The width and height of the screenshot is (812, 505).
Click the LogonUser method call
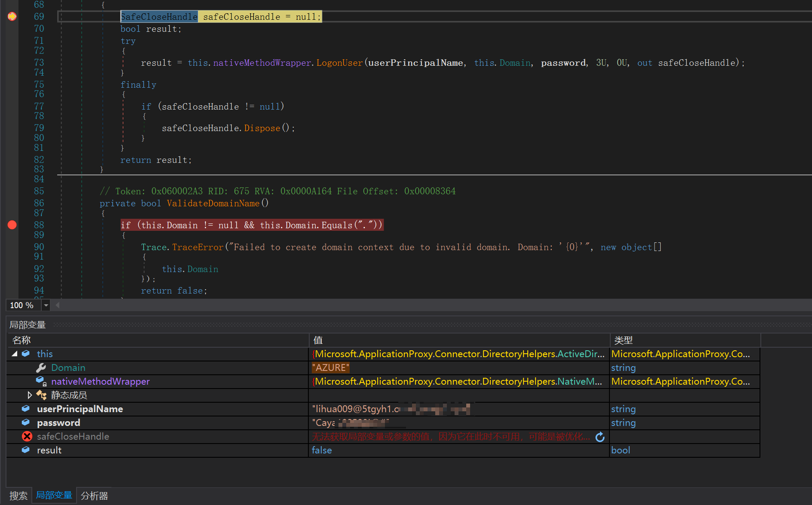[339, 63]
